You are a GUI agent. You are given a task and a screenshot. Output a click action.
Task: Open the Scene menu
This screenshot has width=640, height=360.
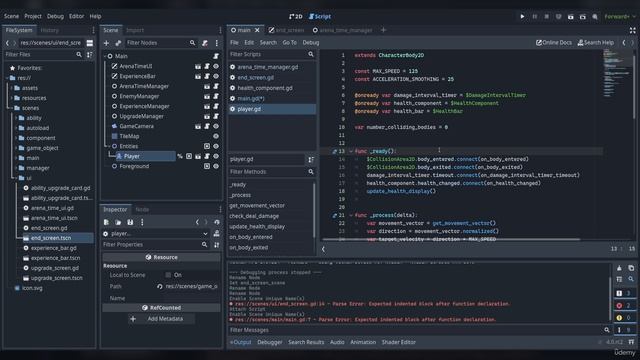[11, 16]
